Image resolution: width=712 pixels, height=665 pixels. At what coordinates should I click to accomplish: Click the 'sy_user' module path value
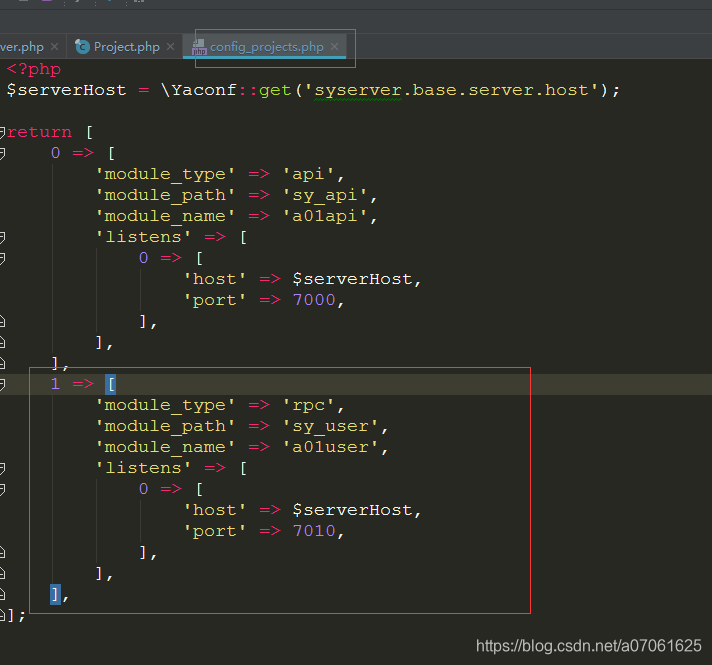point(330,426)
